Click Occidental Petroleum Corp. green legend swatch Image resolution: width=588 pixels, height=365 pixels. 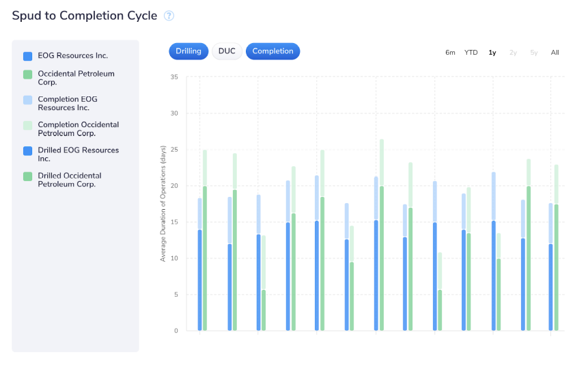[28, 74]
